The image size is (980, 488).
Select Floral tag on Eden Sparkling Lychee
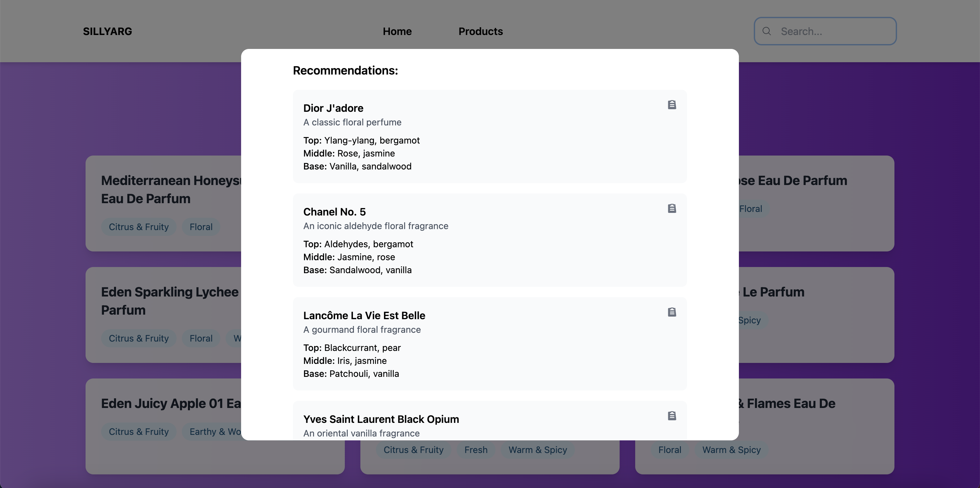click(x=201, y=339)
